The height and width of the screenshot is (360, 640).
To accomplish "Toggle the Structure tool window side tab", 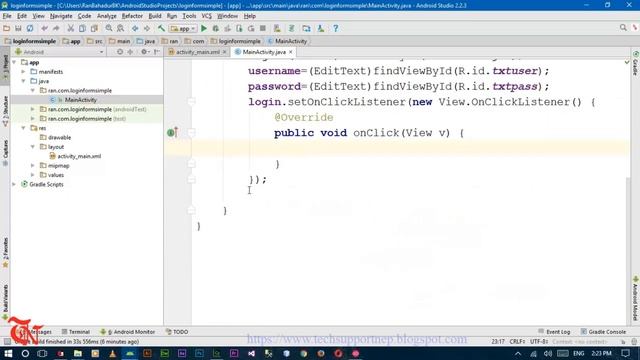I will point(5,110).
